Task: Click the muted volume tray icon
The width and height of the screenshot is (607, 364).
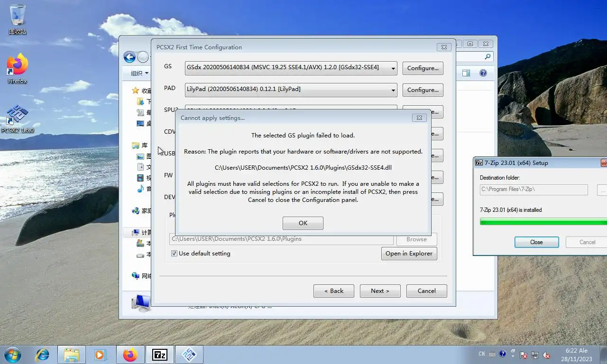Action: [x=546, y=355]
